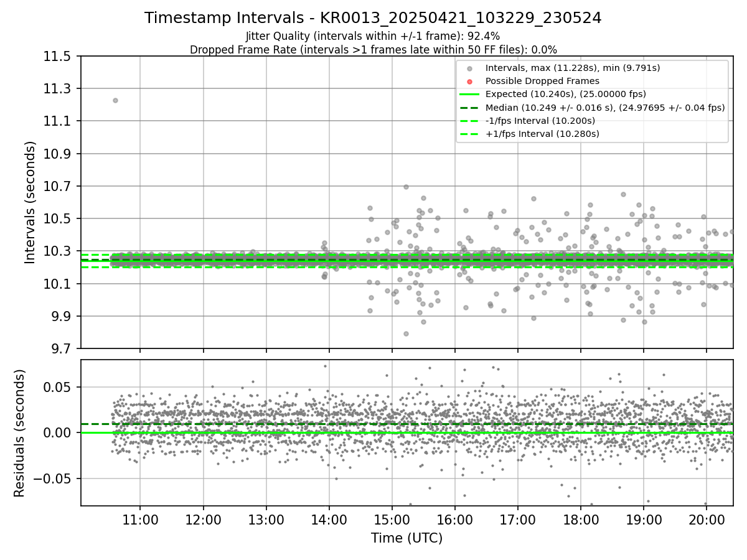Click legend entry 'Expected (10.240s), (25.00000 fps)'
This screenshot has height=560, width=747.
(565, 94)
